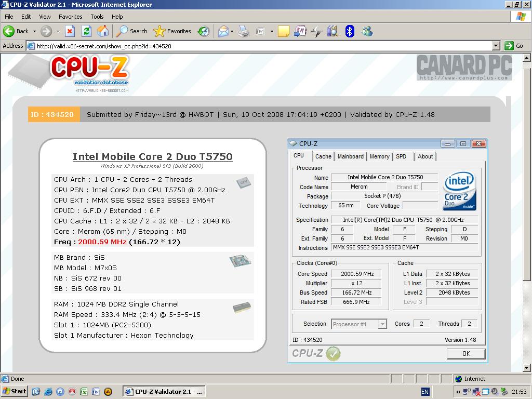
Task: Switch to the Cache tab in CPU-Z
Action: (323, 156)
